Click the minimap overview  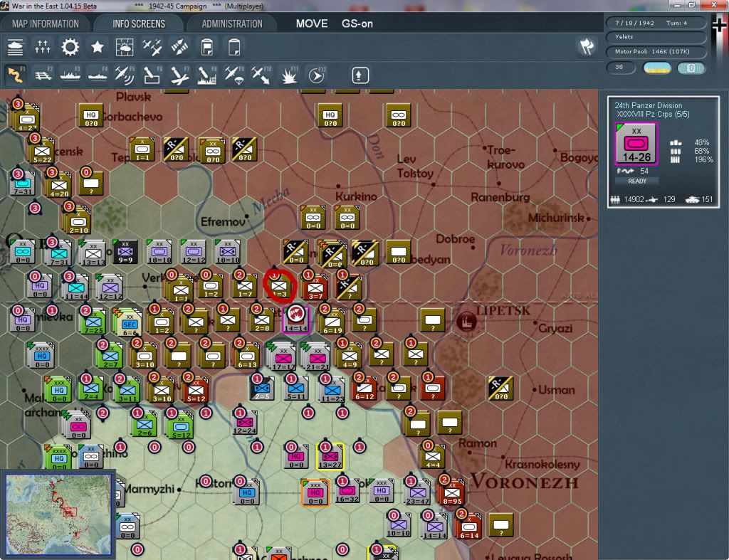[x=58, y=514]
